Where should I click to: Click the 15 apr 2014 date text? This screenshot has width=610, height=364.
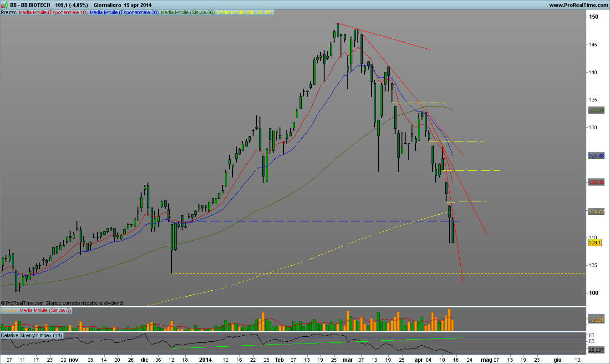[x=138, y=5]
